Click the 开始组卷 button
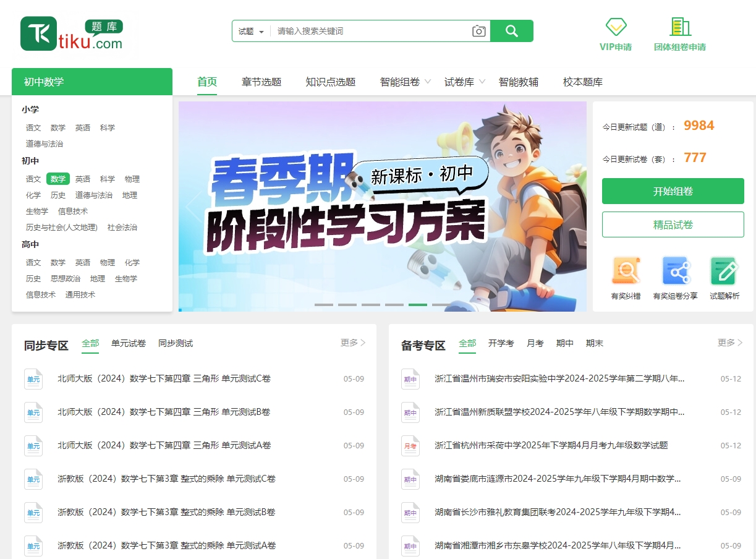 673,191
